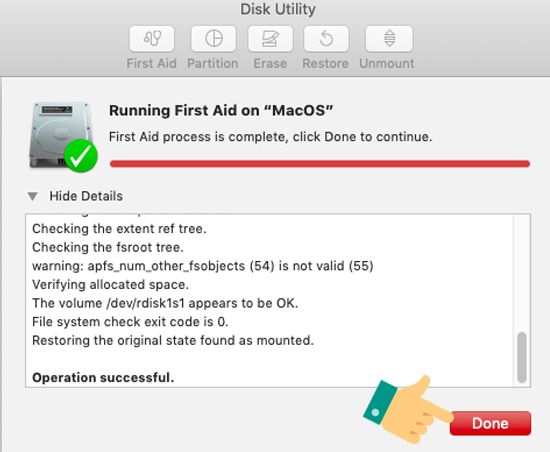Click the Unmount text label
The image size is (550, 452).
(387, 63)
